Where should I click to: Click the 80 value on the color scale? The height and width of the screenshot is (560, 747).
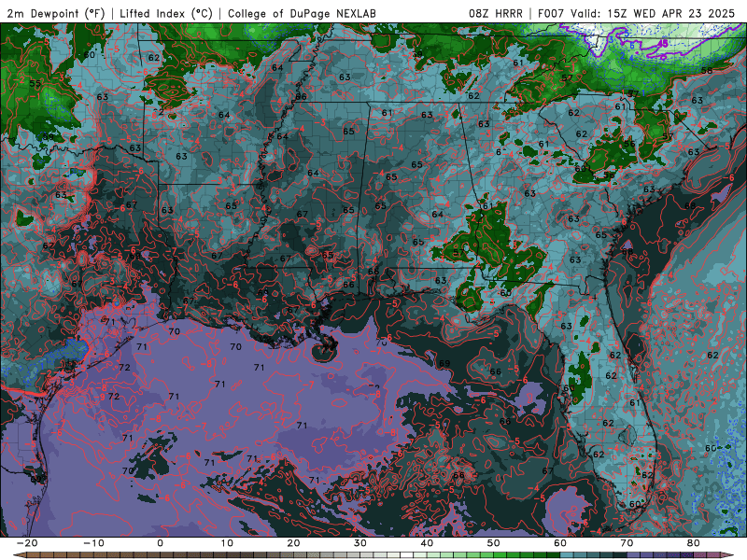click(x=694, y=543)
